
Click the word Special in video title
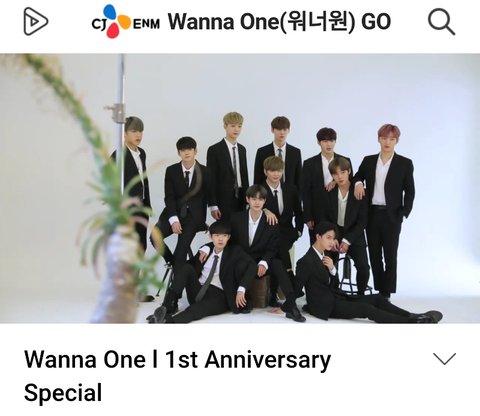[x=63, y=393]
